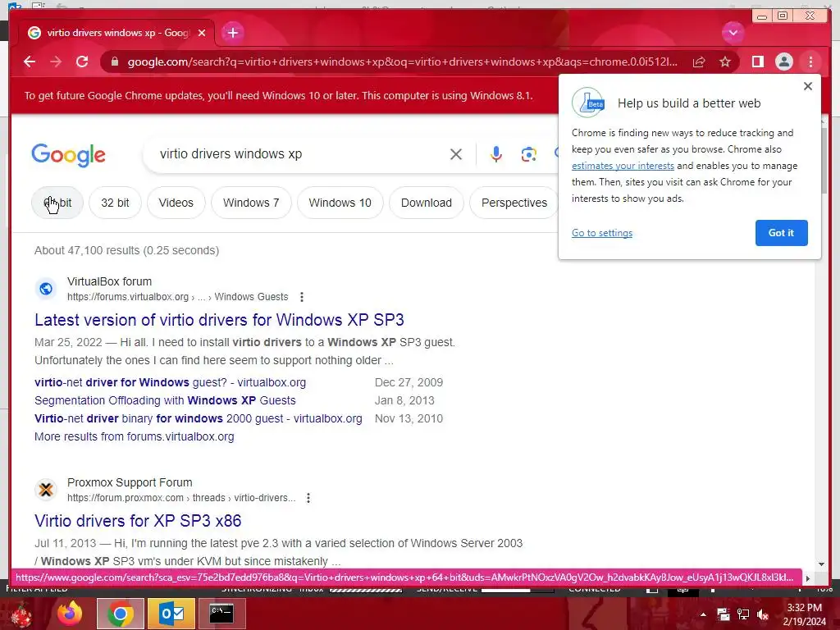The width and height of the screenshot is (840, 630).
Task: Click the network tray icon
Action: tap(743, 614)
